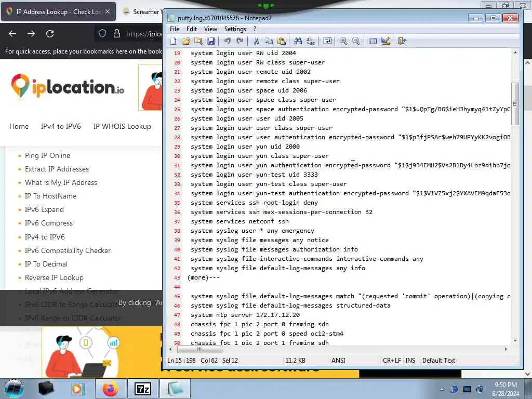532x399 pixels.
Task: Open Replace text tool icon
Action: coord(311,41)
